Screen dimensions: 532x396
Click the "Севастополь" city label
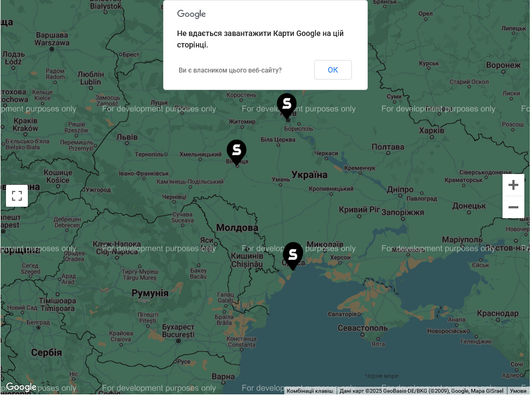coord(362,328)
